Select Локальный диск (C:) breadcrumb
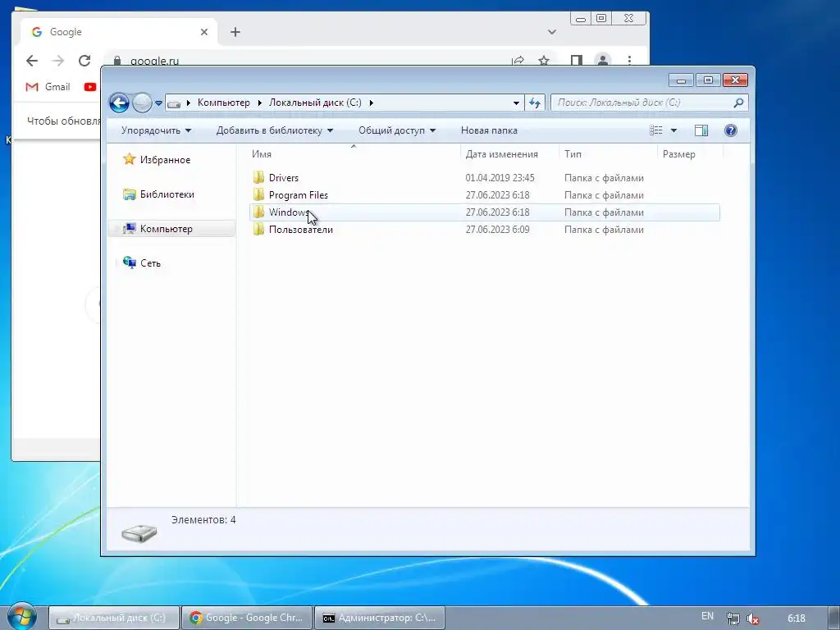Viewport: 840px width, 630px height. point(315,103)
